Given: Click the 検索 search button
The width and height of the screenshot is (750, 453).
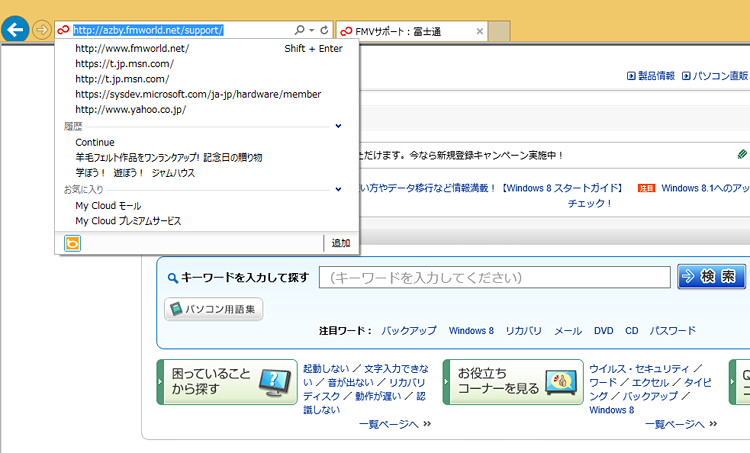Looking at the screenshot, I should click(x=711, y=276).
